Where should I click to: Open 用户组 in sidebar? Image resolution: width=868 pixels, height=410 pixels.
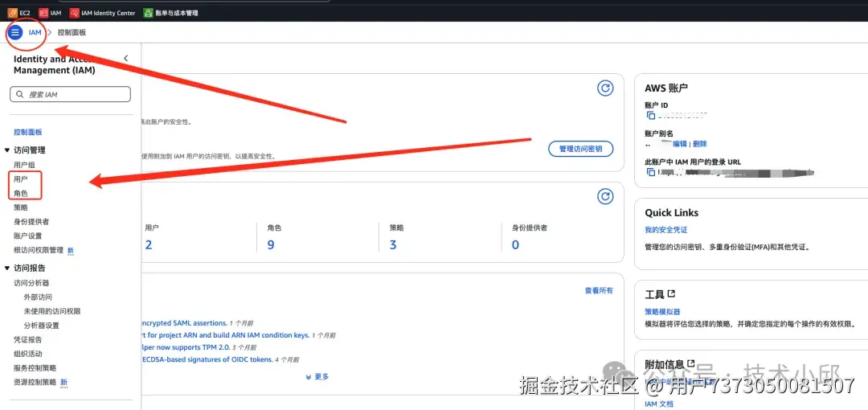pos(24,165)
